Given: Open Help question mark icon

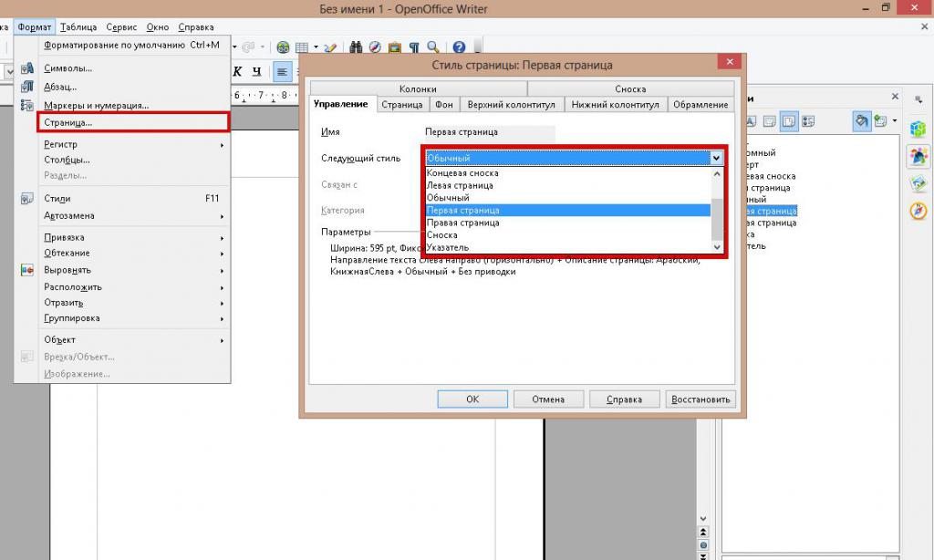Looking at the screenshot, I should (459, 47).
